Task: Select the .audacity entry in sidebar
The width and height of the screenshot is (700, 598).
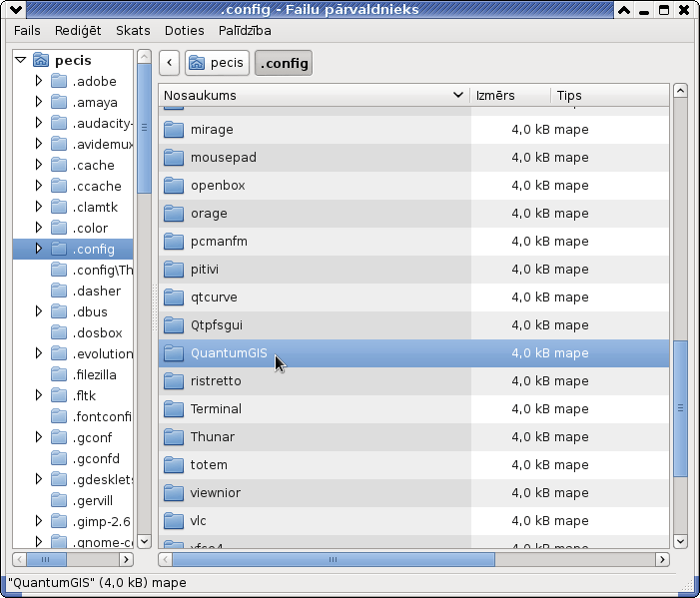Action: [73, 123]
